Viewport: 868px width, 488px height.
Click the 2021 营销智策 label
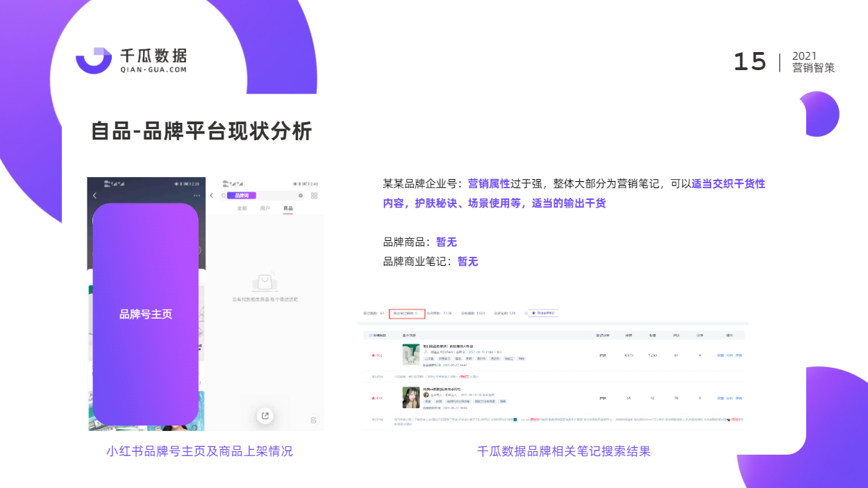[813, 62]
